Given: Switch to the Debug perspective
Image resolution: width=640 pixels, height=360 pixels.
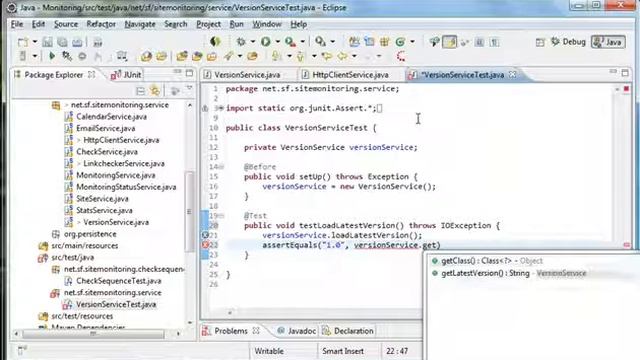Looking at the screenshot, I should pos(568,42).
